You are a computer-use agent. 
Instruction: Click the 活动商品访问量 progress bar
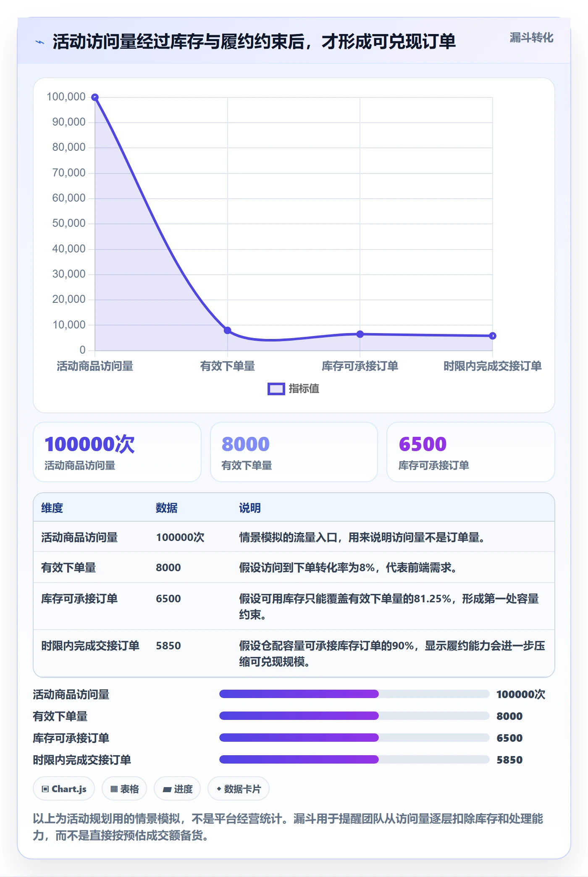coord(354,694)
